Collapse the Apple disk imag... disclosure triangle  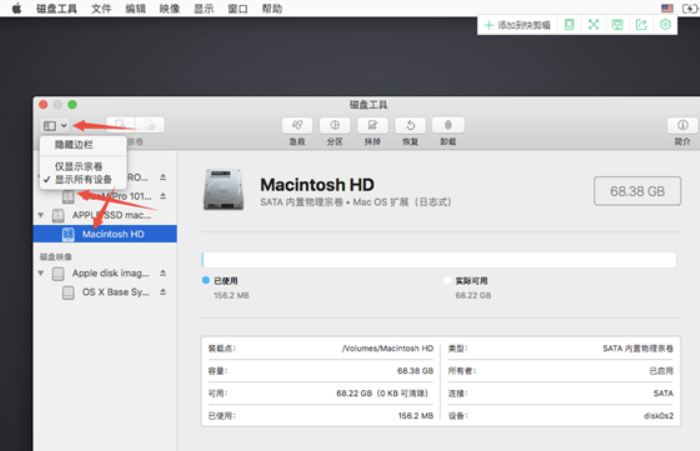pyautogui.click(x=41, y=273)
